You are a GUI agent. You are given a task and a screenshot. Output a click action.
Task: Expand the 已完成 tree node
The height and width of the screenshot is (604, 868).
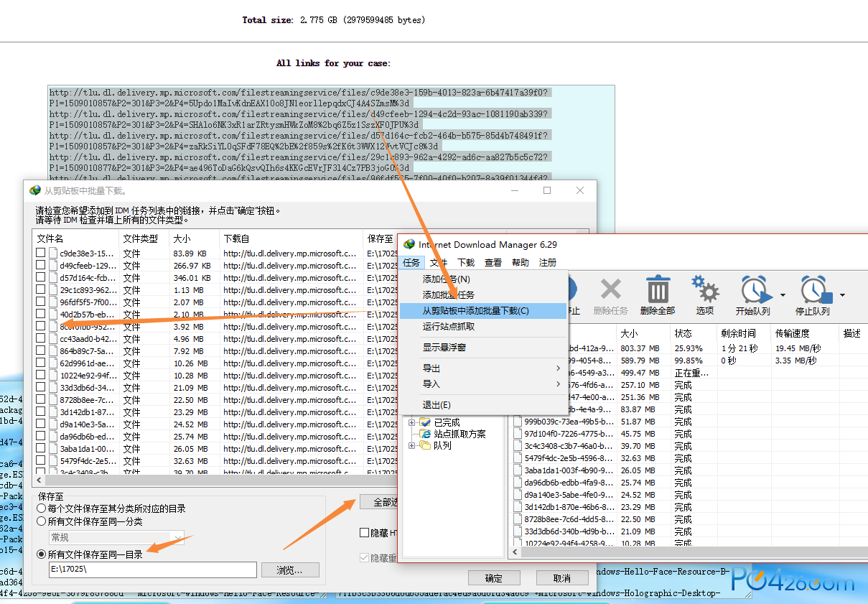coord(412,422)
